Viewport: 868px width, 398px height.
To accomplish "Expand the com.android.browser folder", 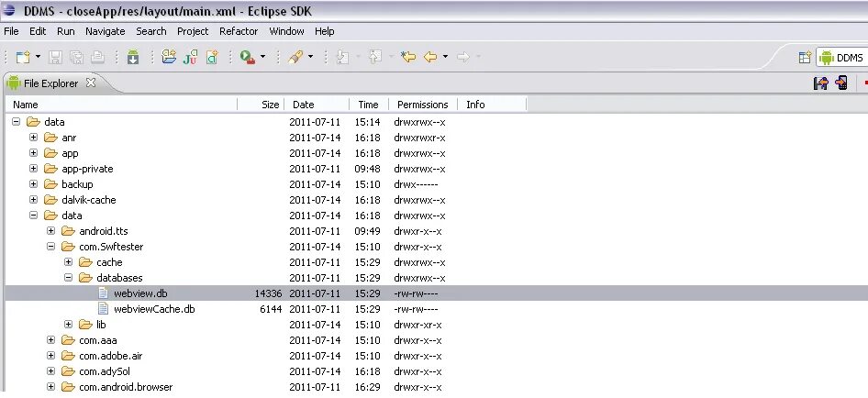I will click(51, 386).
